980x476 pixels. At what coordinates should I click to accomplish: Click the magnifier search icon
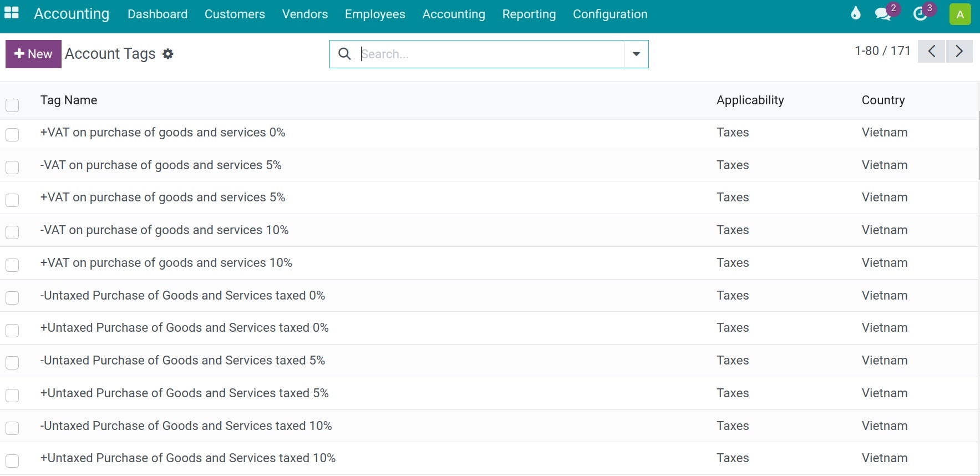click(344, 54)
